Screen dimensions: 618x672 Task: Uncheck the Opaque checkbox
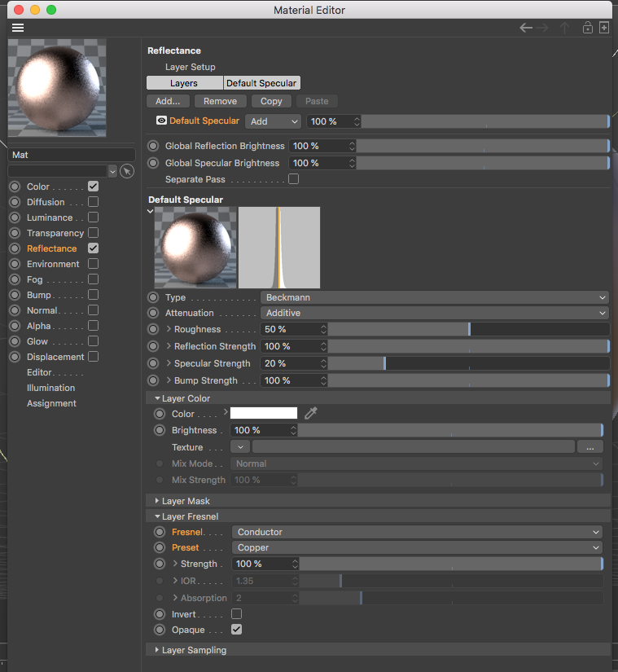pos(237,630)
